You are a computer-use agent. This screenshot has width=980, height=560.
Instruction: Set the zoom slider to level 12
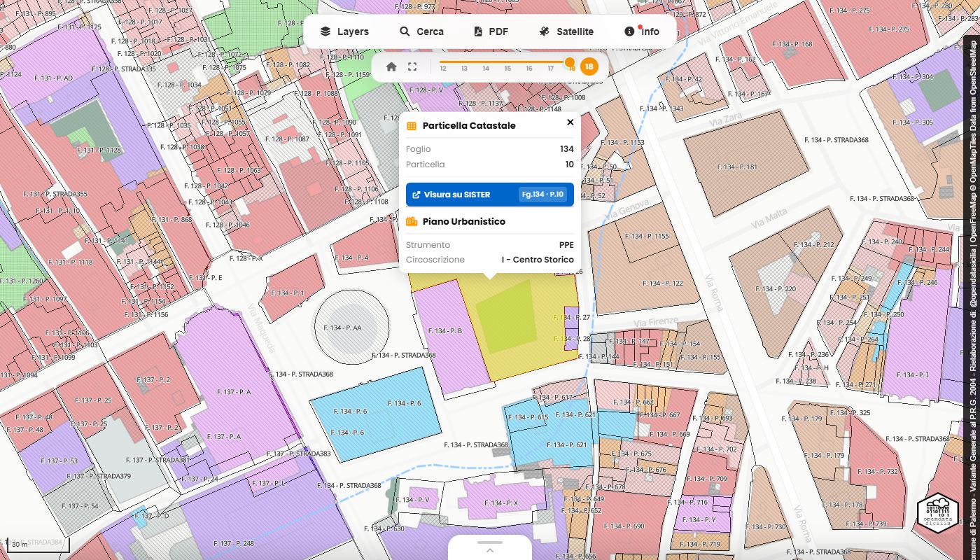click(x=443, y=68)
